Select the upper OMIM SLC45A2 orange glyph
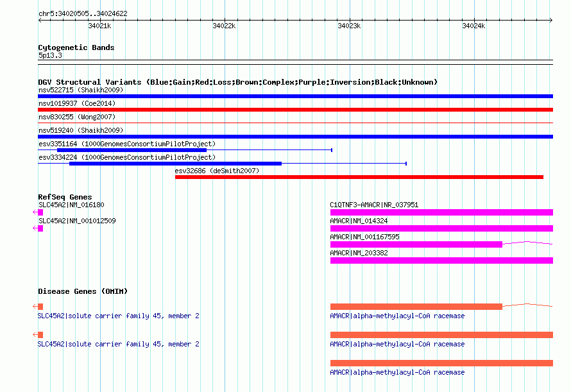This screenshot has width=571, height=392. tap(40, 307)
